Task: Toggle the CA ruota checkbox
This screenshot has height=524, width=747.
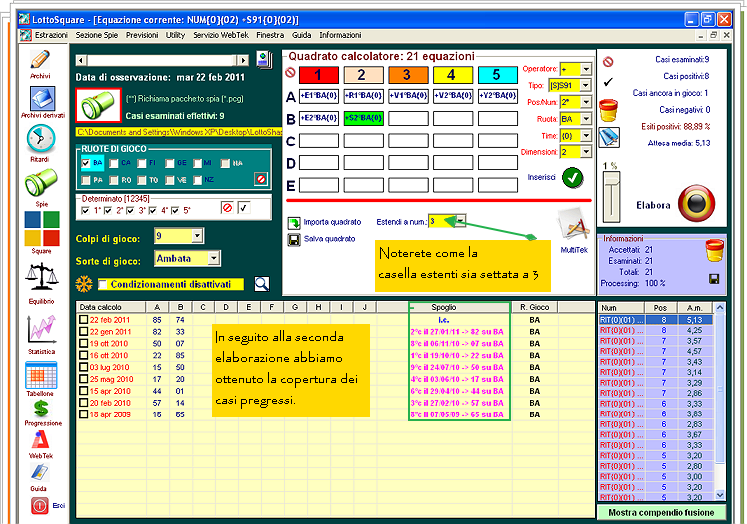Action: click(113, 163)
